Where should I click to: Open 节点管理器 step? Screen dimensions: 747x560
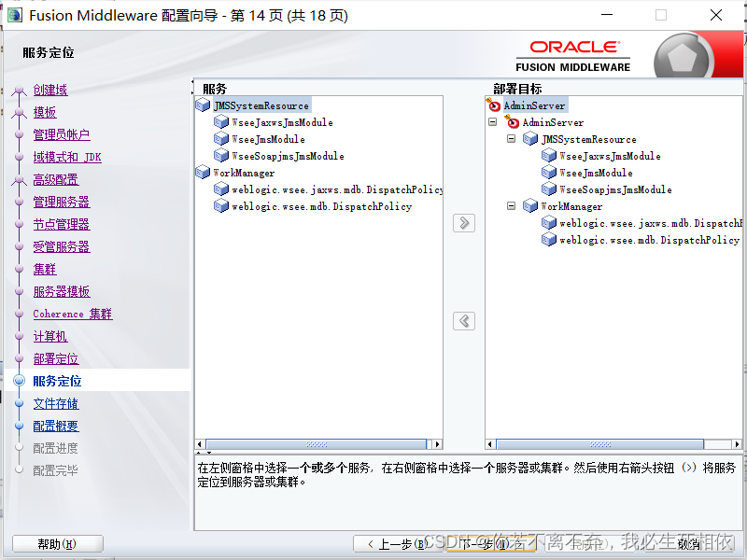tap(62, 224)
